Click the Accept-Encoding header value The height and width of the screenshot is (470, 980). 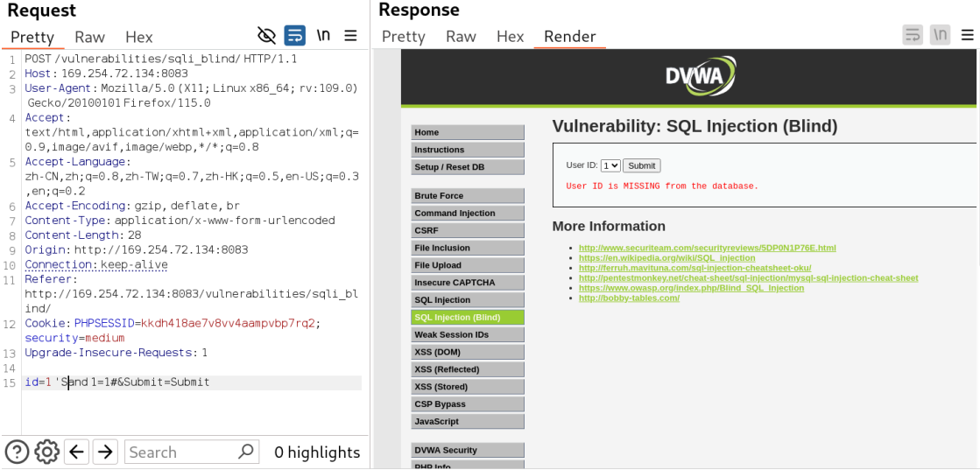[187, 207]
